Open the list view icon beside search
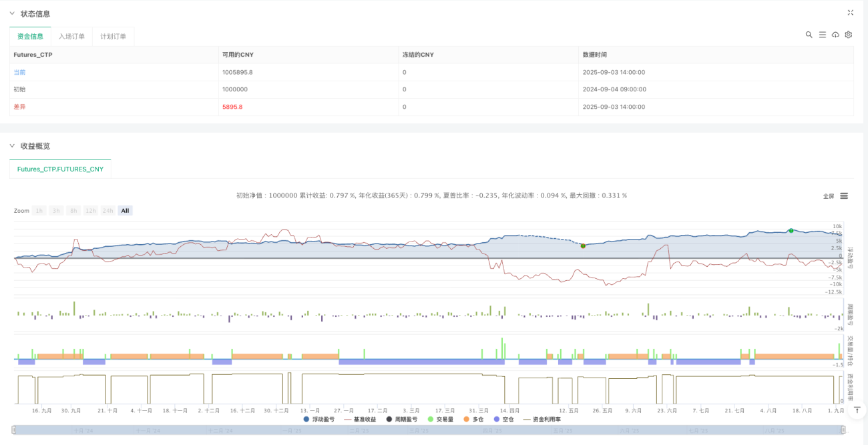 point(823,35)
